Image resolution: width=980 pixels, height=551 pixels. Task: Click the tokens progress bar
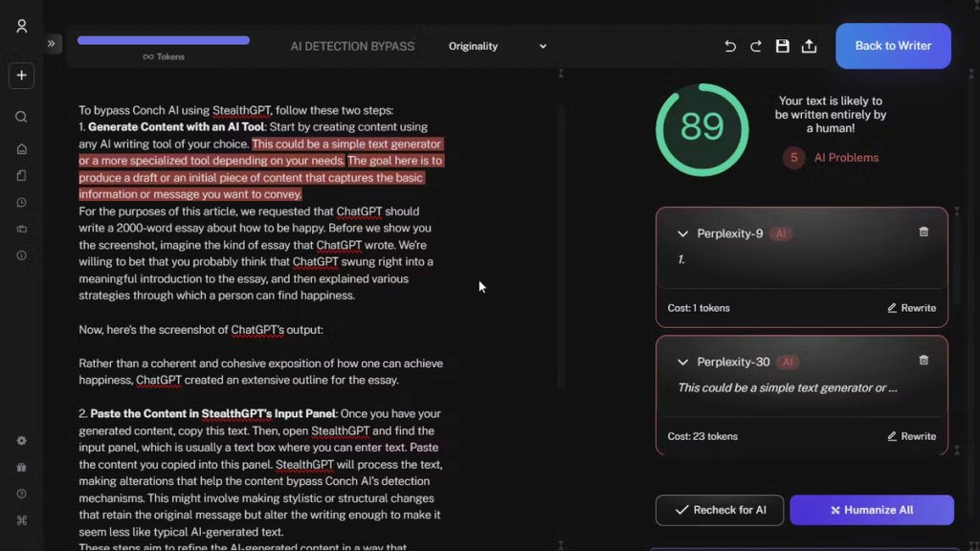click(x=163, y=40)
